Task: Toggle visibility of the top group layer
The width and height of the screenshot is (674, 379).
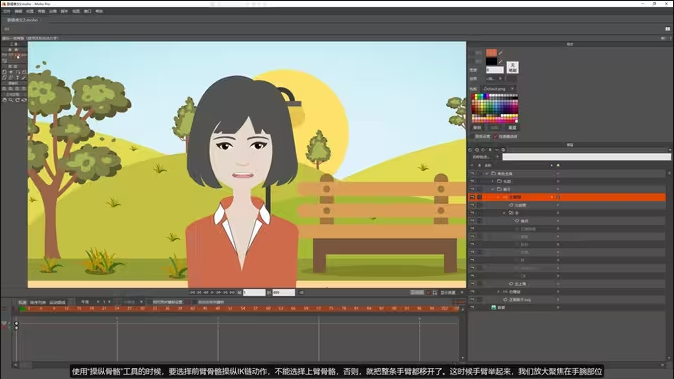Action: (472, 174)
